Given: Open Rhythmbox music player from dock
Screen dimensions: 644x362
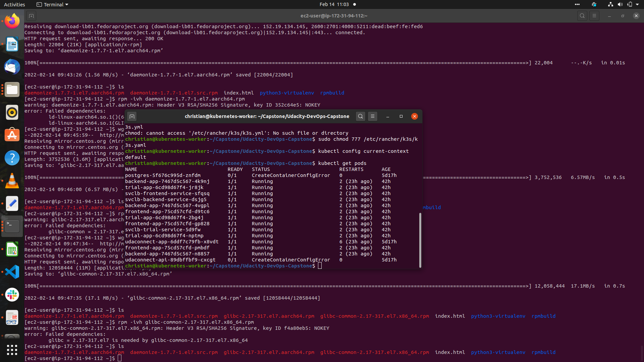Looking at the screenshot, I should click(12, 112).
